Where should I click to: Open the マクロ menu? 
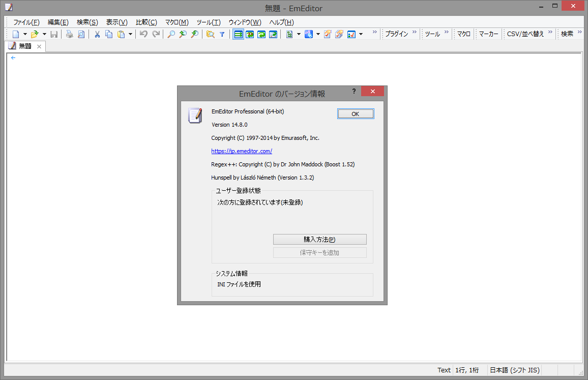coord(175,22)
